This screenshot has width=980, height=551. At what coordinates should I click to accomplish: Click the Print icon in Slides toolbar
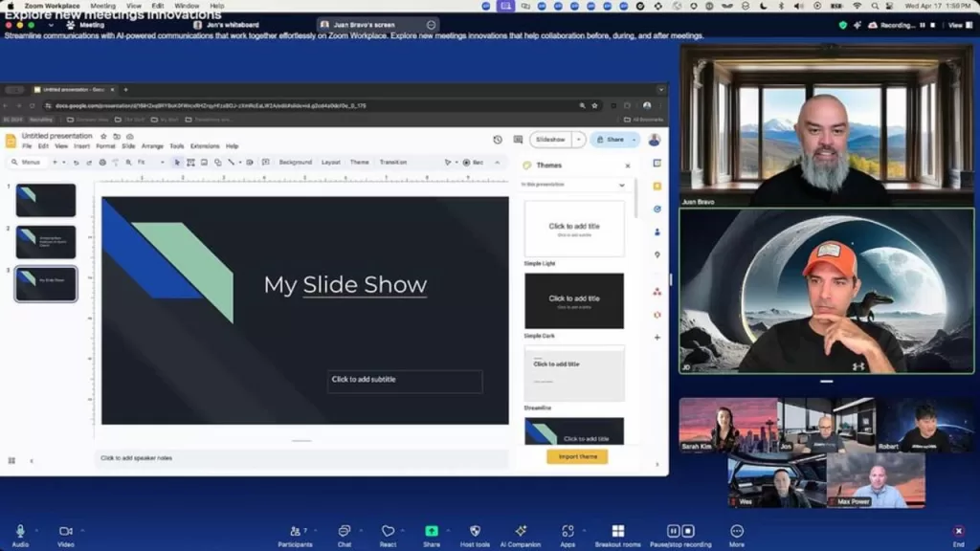102,163
